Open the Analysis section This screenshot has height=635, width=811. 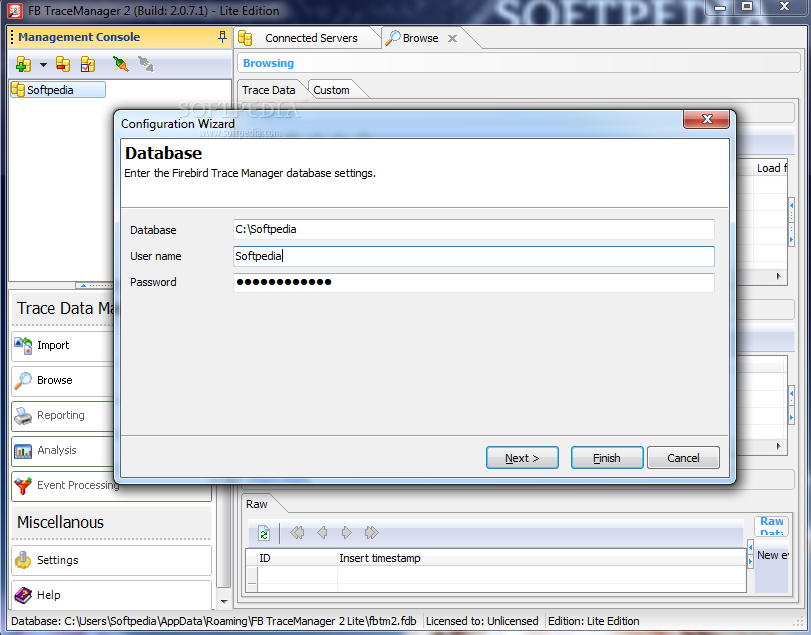62,450
